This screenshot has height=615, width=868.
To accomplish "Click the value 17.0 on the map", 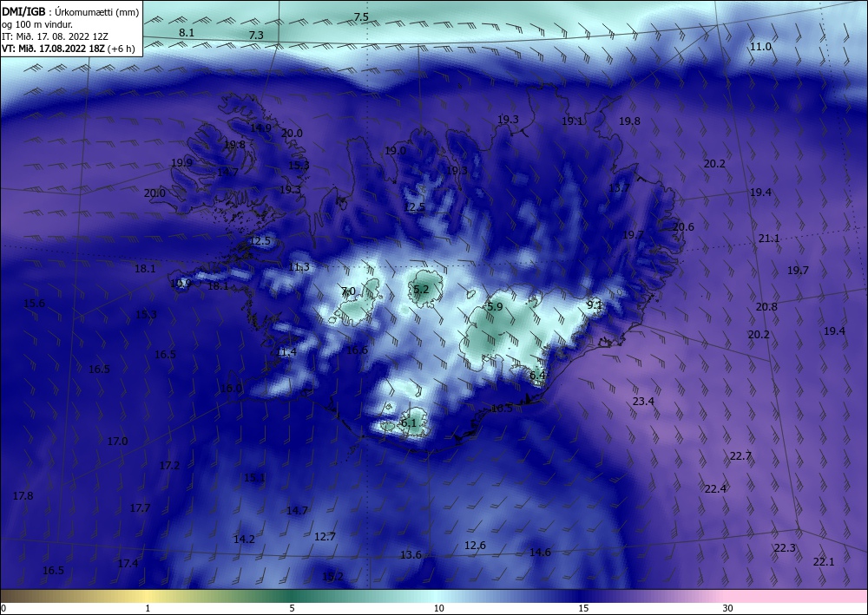I will [117, 442].
